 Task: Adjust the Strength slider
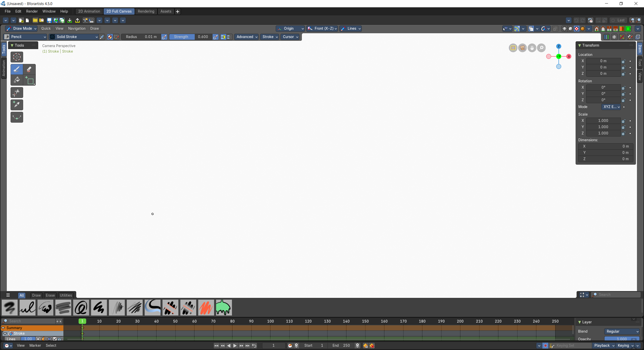pyautogui.click(x=190, y=37)
